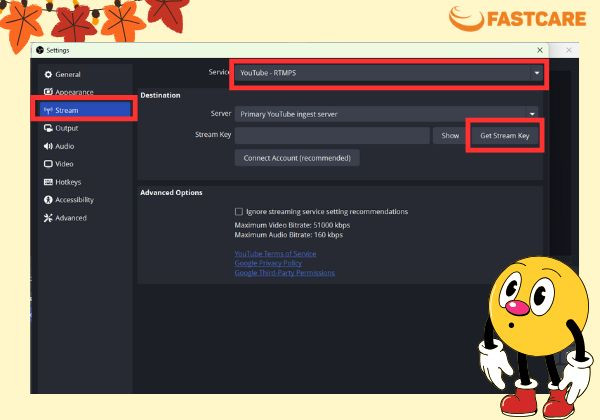
Task: Open the General settings tab
Action: coord(85,74)
